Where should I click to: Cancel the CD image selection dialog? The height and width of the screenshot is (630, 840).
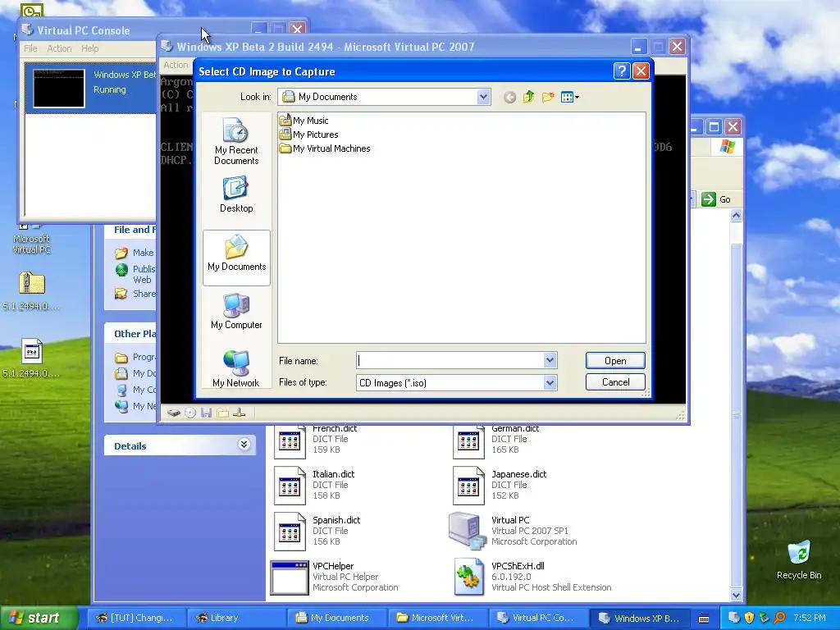615,382
